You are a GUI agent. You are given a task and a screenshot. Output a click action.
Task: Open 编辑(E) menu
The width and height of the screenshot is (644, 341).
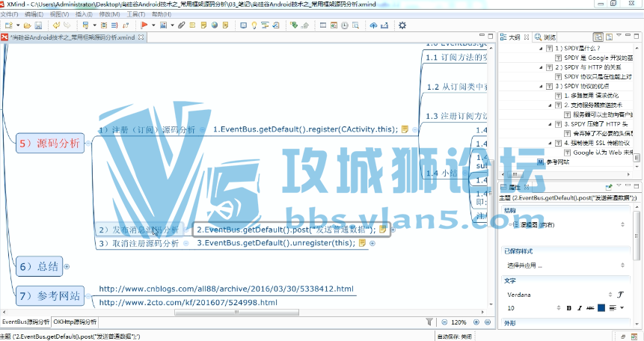34,14
